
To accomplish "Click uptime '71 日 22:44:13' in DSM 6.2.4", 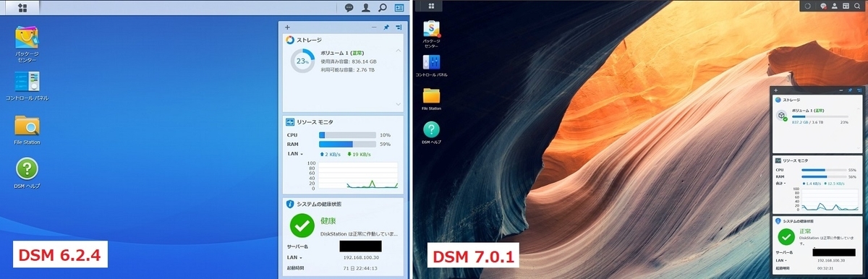I will point(359,268).
